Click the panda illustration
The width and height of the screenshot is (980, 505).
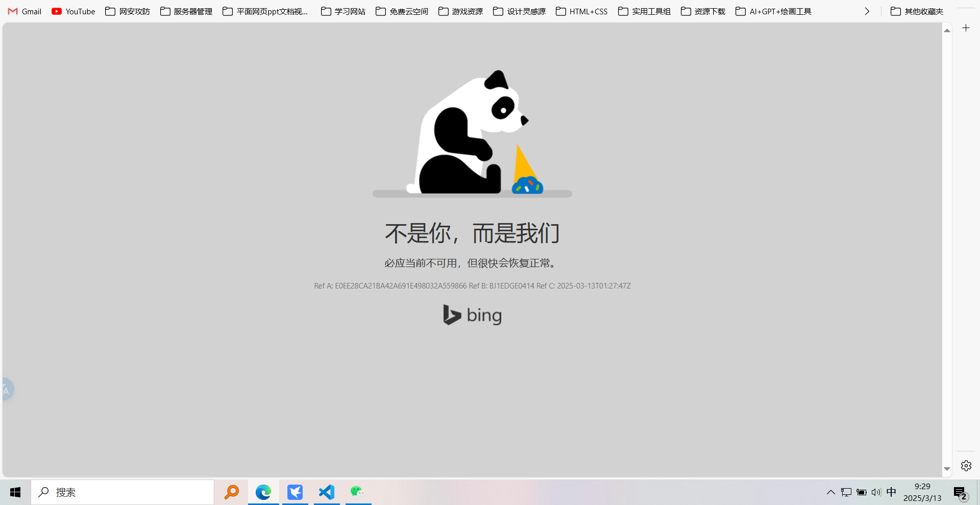[472, 133]
